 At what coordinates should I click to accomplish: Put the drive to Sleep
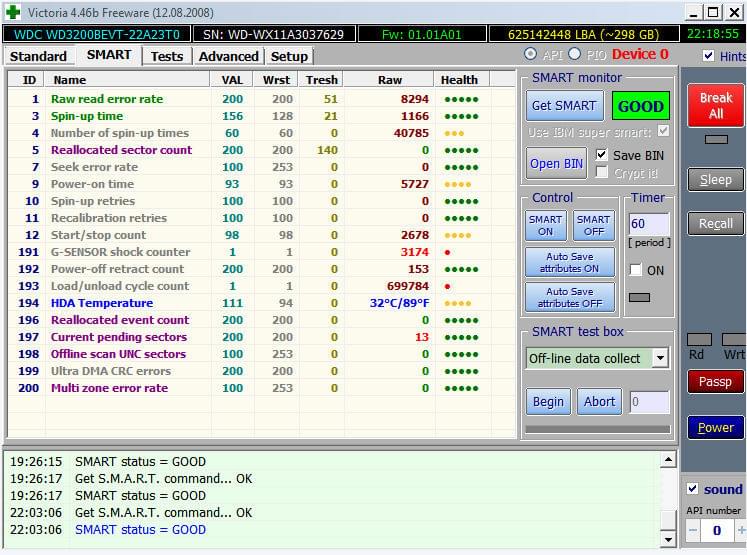pos(716,180)
